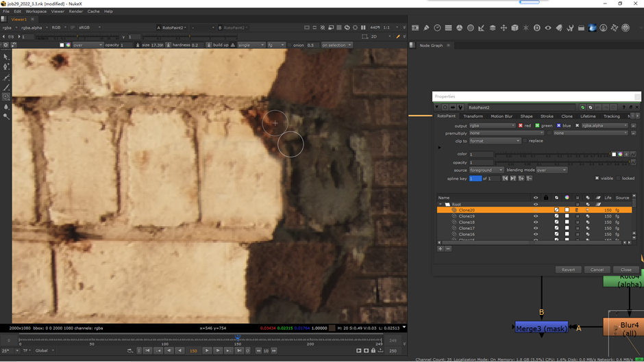Hide Clone17 using its eye icon

(x=536, y=228)
